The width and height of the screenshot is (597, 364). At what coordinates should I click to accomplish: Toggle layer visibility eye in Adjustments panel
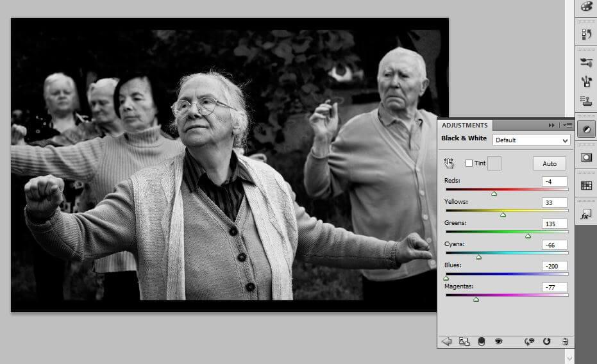coord(498,342)
